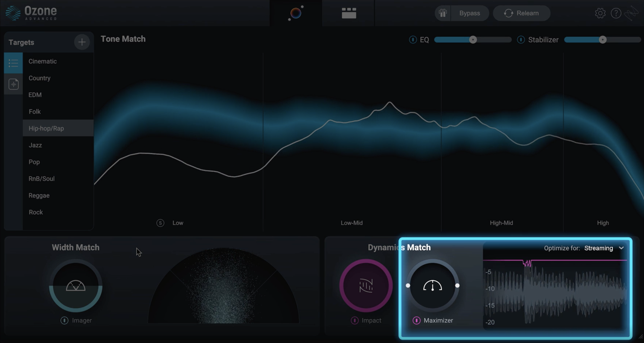Click the settings gear icon top right
The width and height of the screenshot is (644, 343).
click(x=600, y=13)
